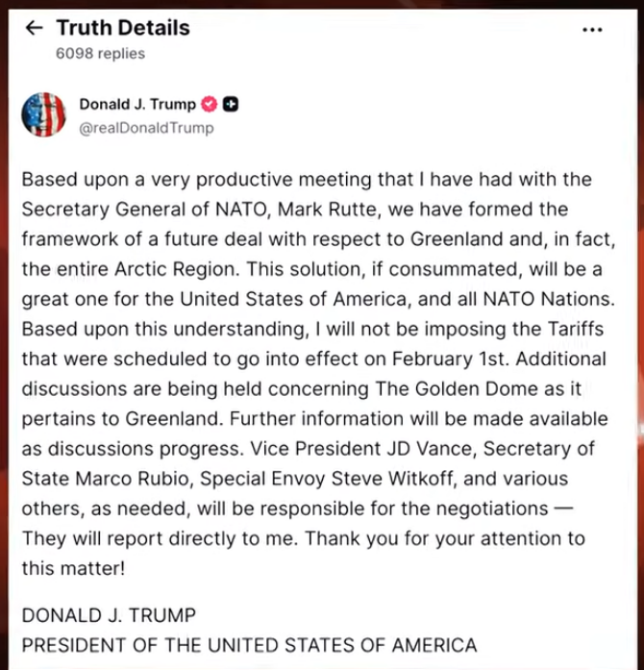
Task: Click "PRESIDENT OF THE UNITED STATES OF AMERICA" line
Action: click(x=249, y=645)
